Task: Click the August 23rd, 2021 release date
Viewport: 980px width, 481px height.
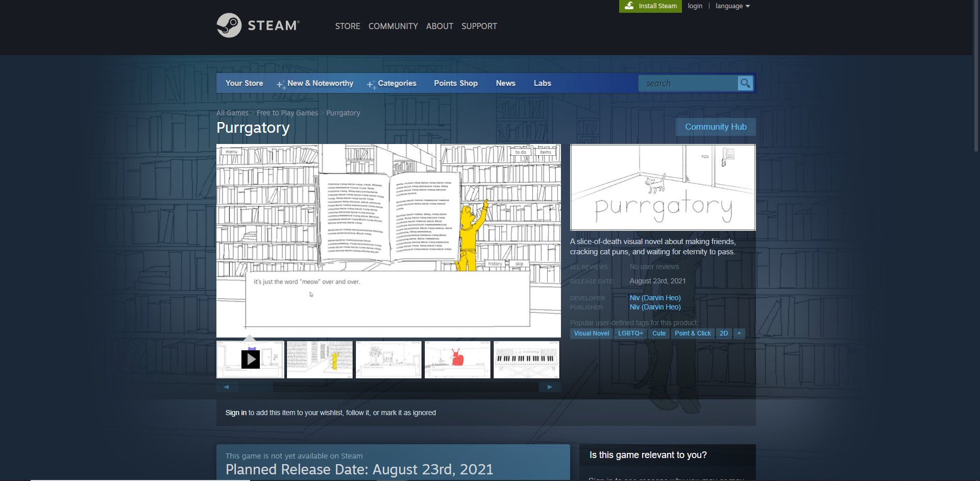Action: (x=657, y=281)
